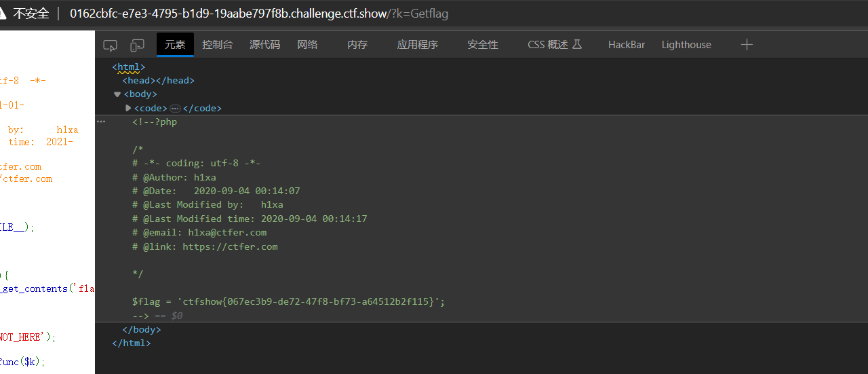Click the flask icon beside CSS 概述
The image size is (868, 374).
(577, 44)
